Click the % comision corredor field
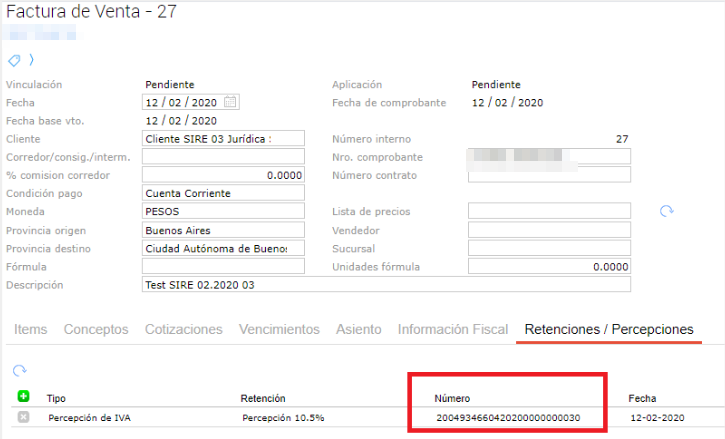Viewport: 725px width, 439px height. [x=223, y=175]
